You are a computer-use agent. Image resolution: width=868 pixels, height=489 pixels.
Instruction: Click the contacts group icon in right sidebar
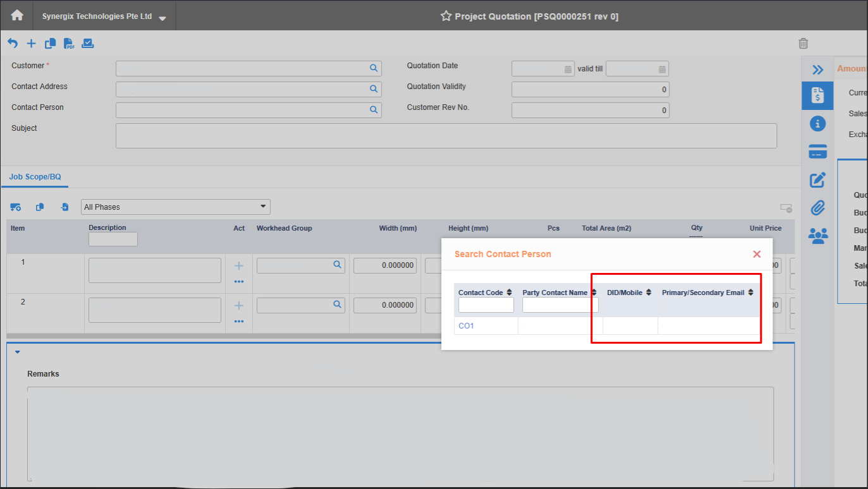pyautogui.click(x=817, y=235)
